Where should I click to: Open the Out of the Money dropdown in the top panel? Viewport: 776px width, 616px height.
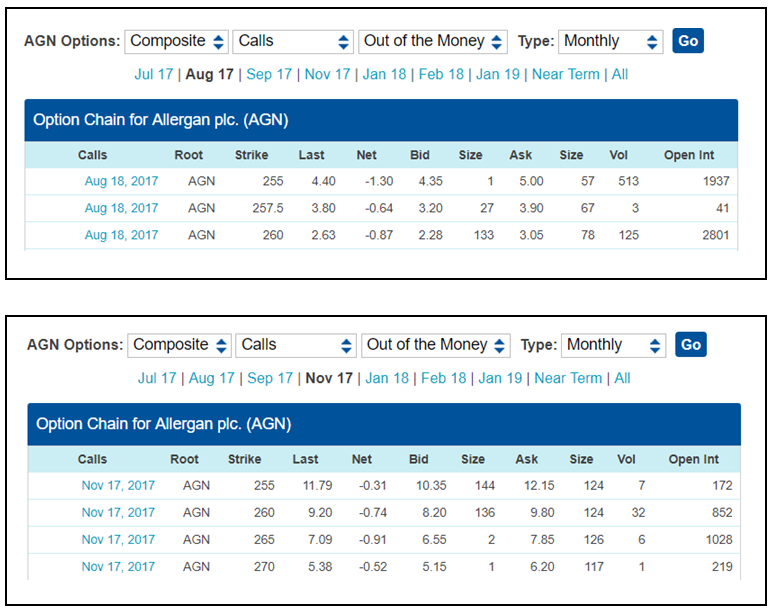[433, 41]
